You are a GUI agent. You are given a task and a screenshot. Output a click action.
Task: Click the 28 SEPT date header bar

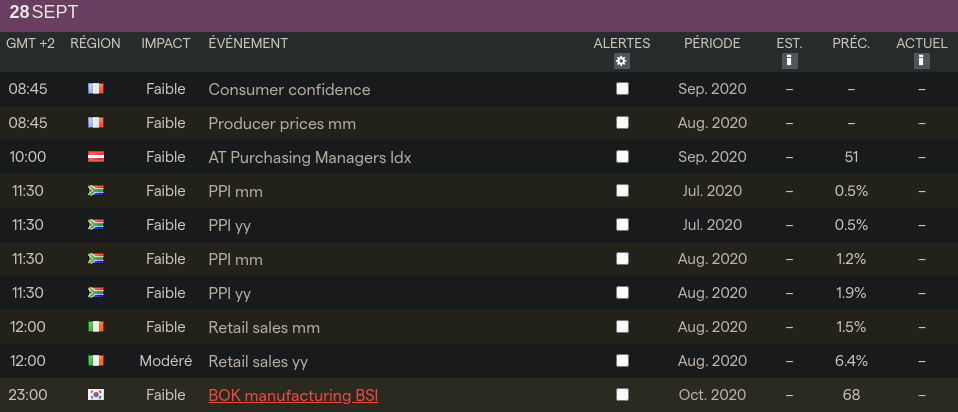479,14
